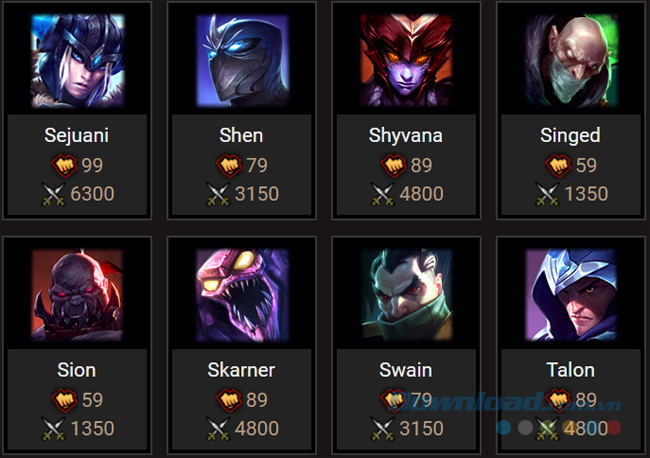Click the crossed swords icon under Swain
650x458 pixels.
point(382,429)
